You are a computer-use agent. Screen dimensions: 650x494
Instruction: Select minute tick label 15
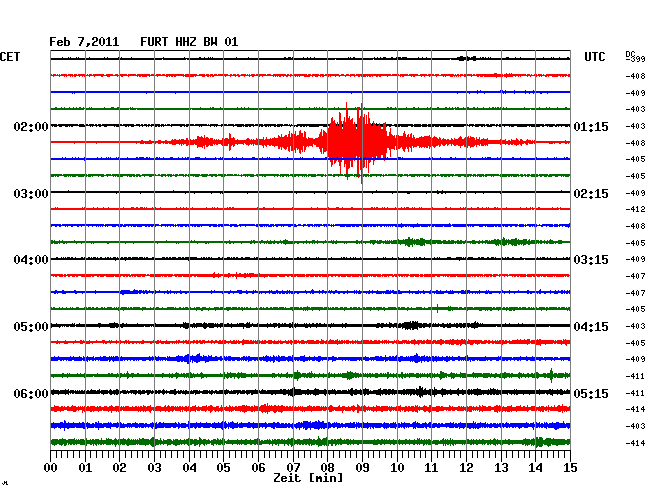pyautogui.click(x=570, y=467)
